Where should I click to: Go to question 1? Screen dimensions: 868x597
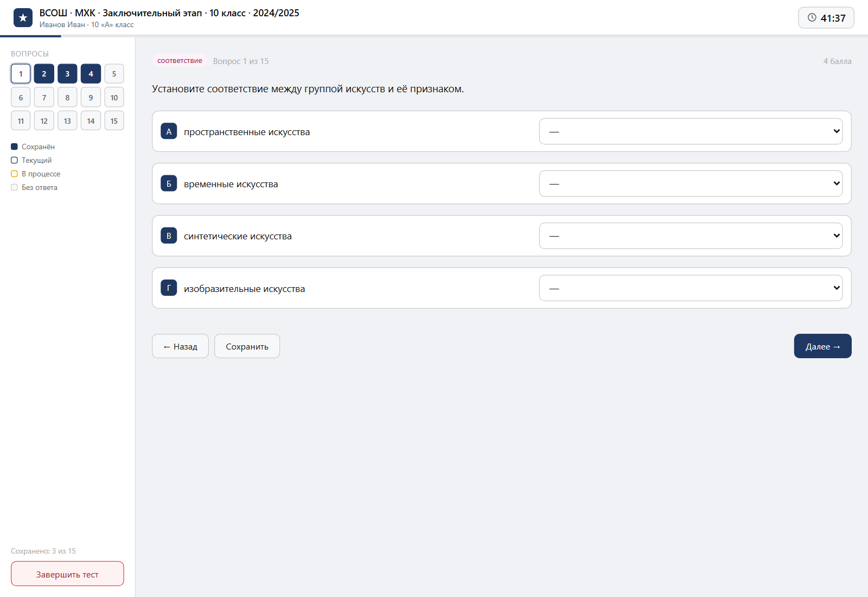tap(21, 74)
